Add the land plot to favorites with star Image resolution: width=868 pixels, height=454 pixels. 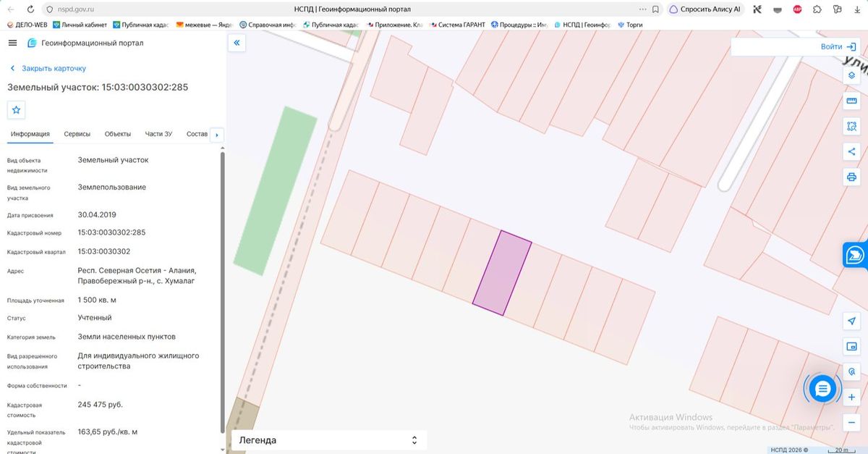point(17,110)
